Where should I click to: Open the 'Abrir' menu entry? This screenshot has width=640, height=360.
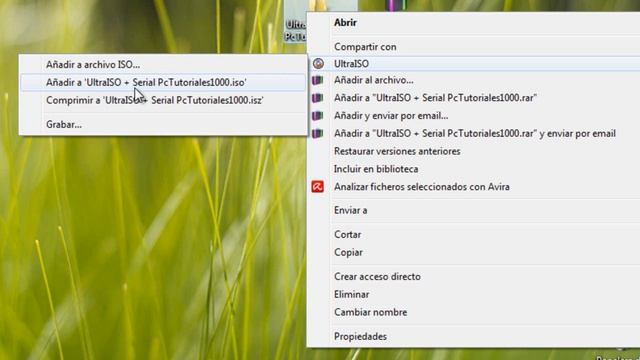point(474,23)
